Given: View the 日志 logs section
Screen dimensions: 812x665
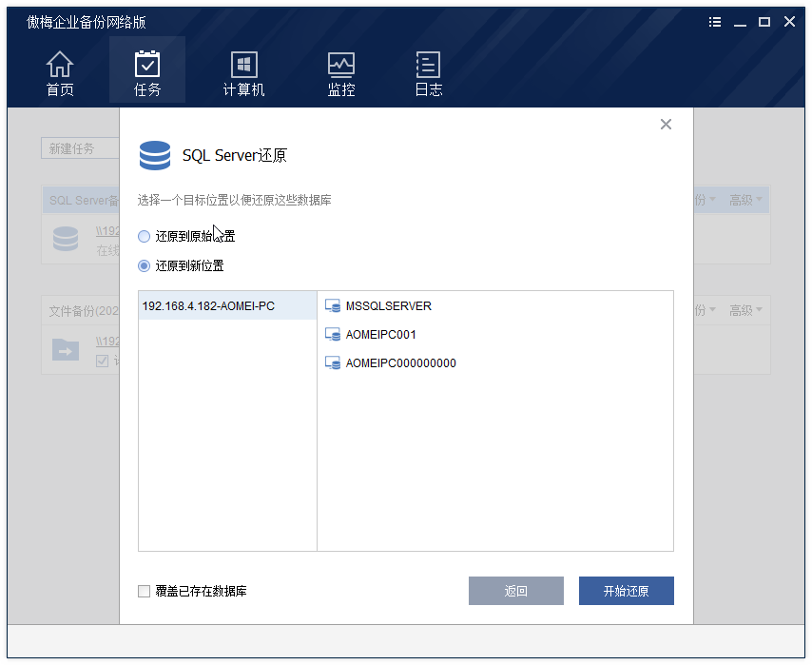Looking at the screenshot, I should pyautogui.click(x=428, y=73).
